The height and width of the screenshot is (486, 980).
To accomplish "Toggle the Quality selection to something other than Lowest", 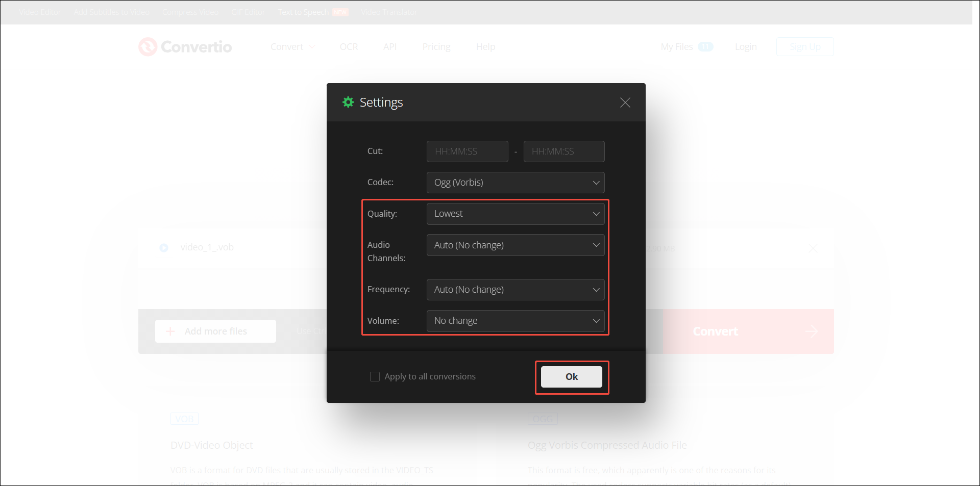I will [515, 214].
